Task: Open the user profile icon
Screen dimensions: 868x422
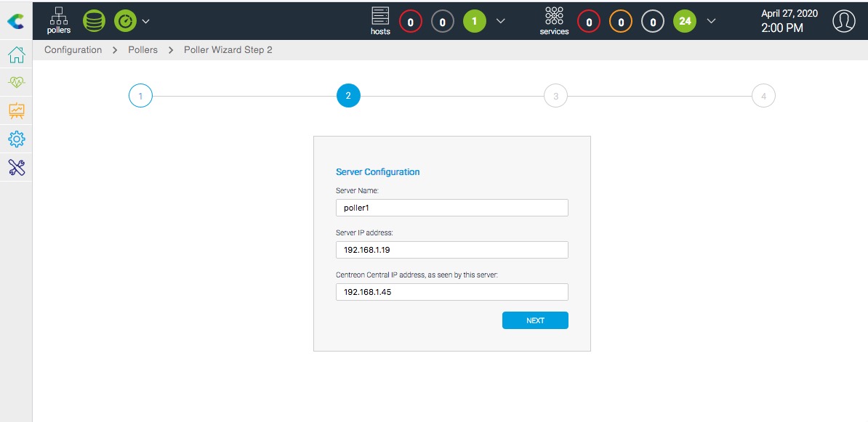Action: (x=843, y=21)
